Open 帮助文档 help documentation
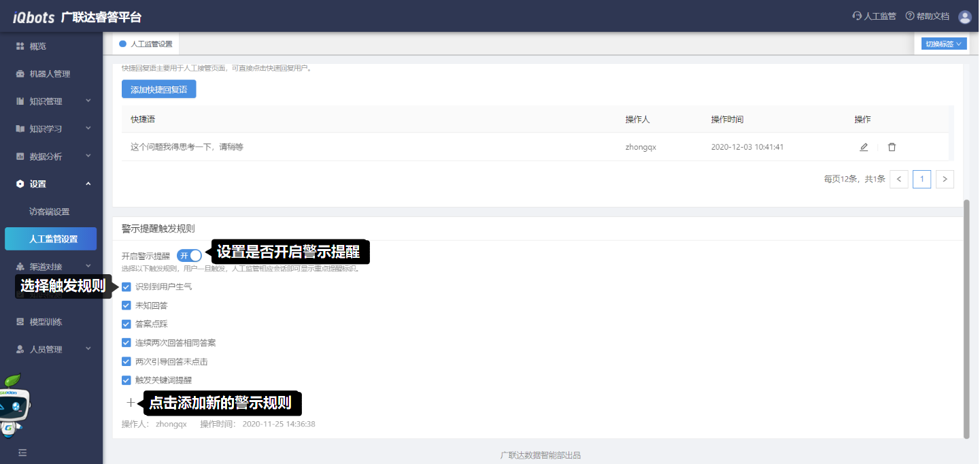Image resolution: width=980 pixels, height=464 pixels. tap(927, 16)
